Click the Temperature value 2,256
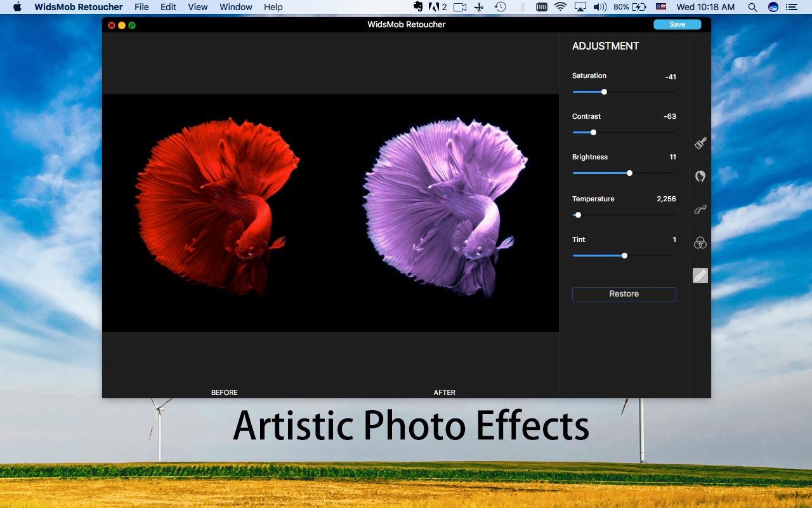The width and height of the screenshot is (812, 508). (x=666, y=199)
